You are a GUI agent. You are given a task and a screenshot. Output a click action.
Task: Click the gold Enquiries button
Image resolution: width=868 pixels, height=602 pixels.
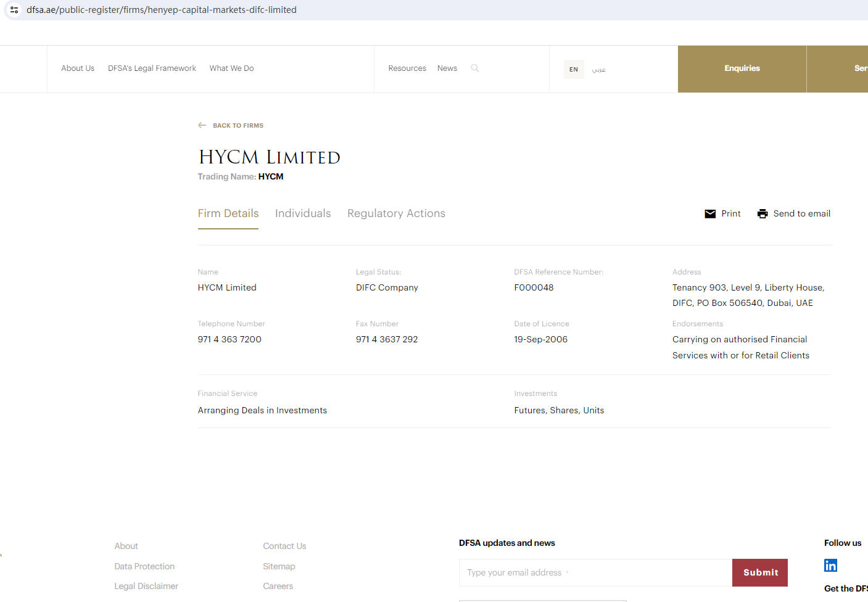point(742,68)
